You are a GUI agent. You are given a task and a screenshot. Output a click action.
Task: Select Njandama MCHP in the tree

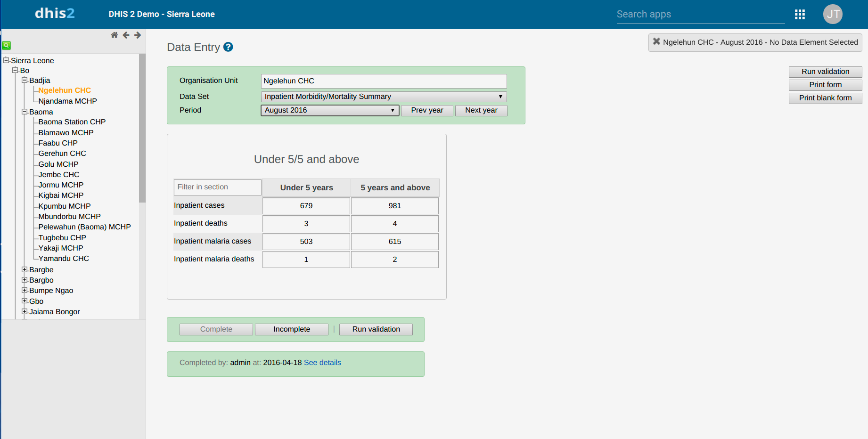(x=67, y=101)
